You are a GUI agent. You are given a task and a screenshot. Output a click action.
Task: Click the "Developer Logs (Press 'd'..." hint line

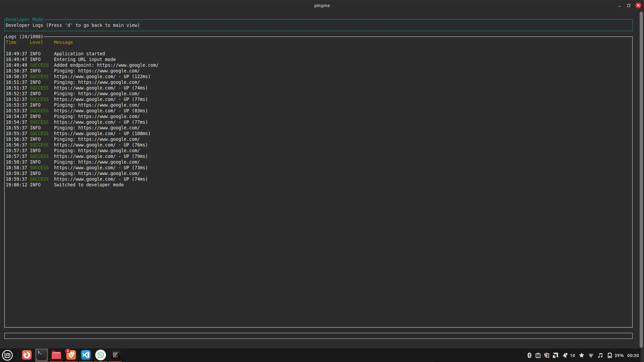point(73,25)
